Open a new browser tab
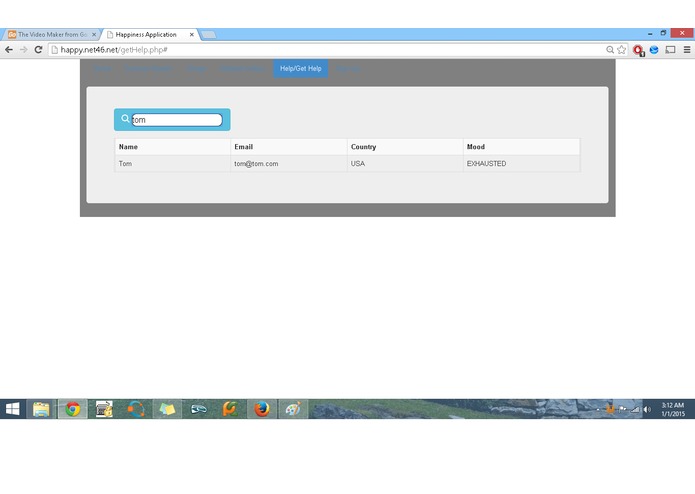Viewport: 695px width, 494px height. [208, 35]
